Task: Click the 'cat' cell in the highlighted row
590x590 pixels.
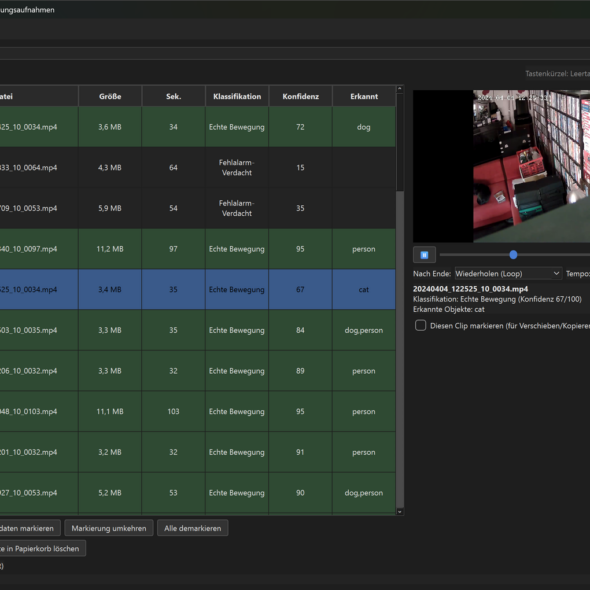Action: (364, 289)
